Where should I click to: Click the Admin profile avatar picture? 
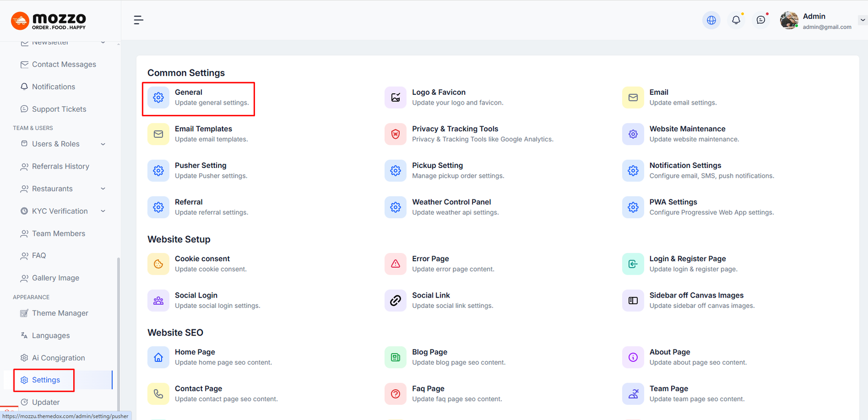point(789,20)
